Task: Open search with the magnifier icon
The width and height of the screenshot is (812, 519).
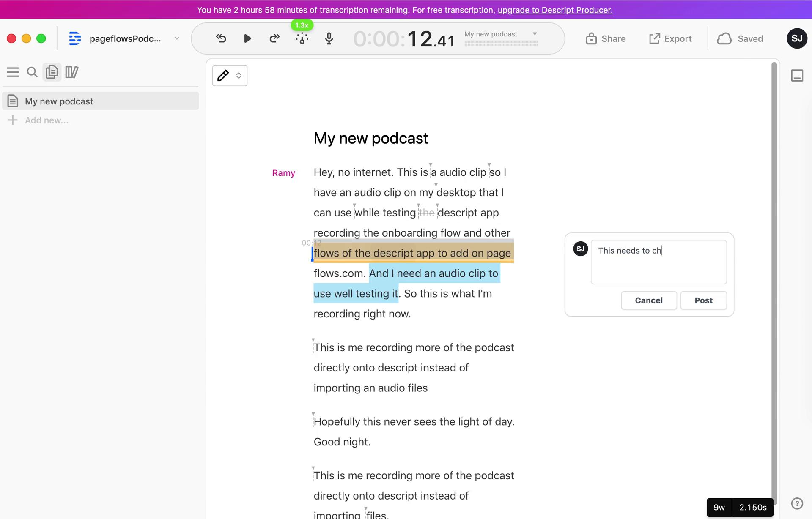Action: coord(32,72)
